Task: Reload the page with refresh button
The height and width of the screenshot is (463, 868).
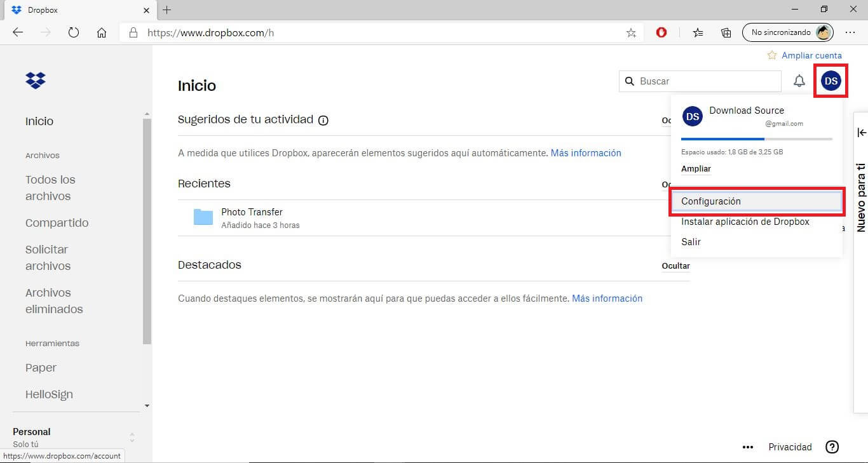Action: (x=74, y=32)
